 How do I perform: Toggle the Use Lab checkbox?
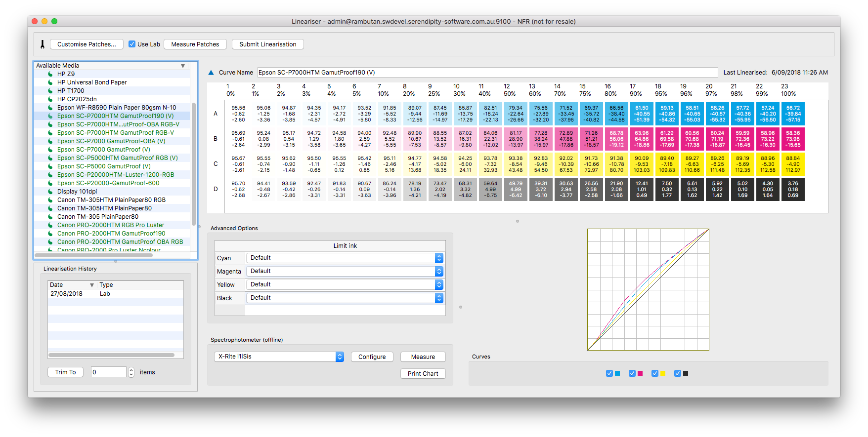coord(132,44)
